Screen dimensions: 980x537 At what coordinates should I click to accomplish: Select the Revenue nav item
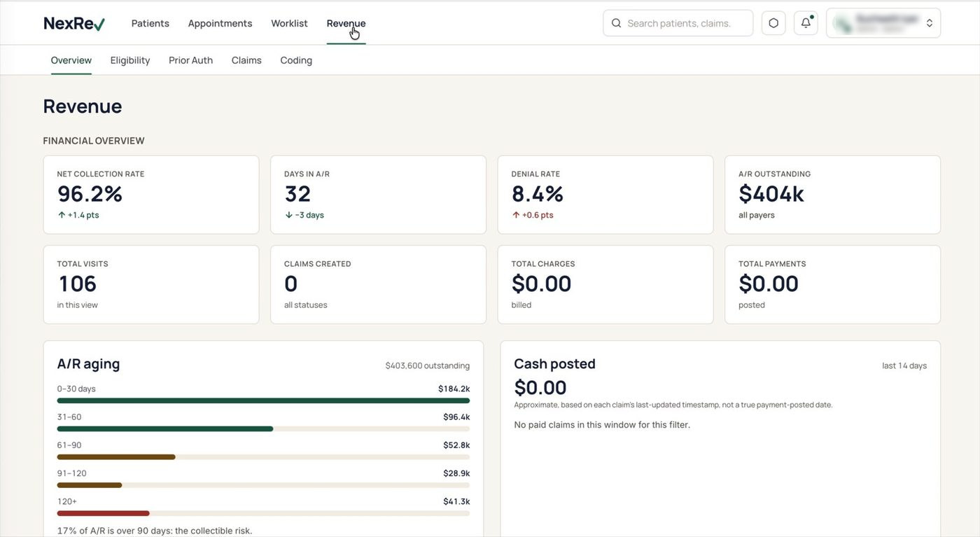click(x=346, y=23)
